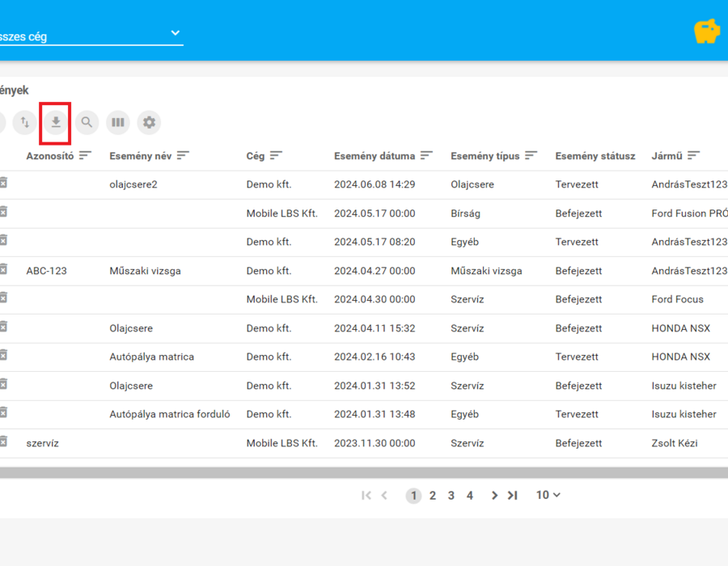Filter the Cég column
This screenshot has width=728, height=566.
click(277, 155)
